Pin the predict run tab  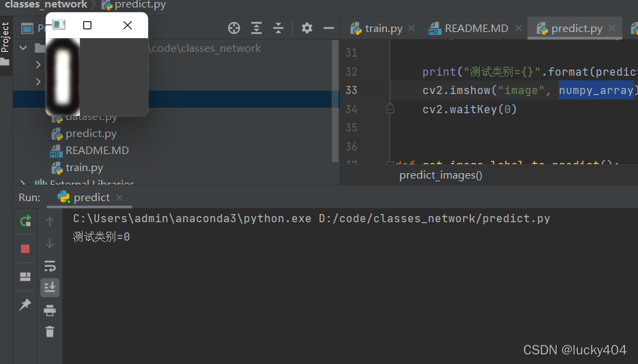click(25, 304)
